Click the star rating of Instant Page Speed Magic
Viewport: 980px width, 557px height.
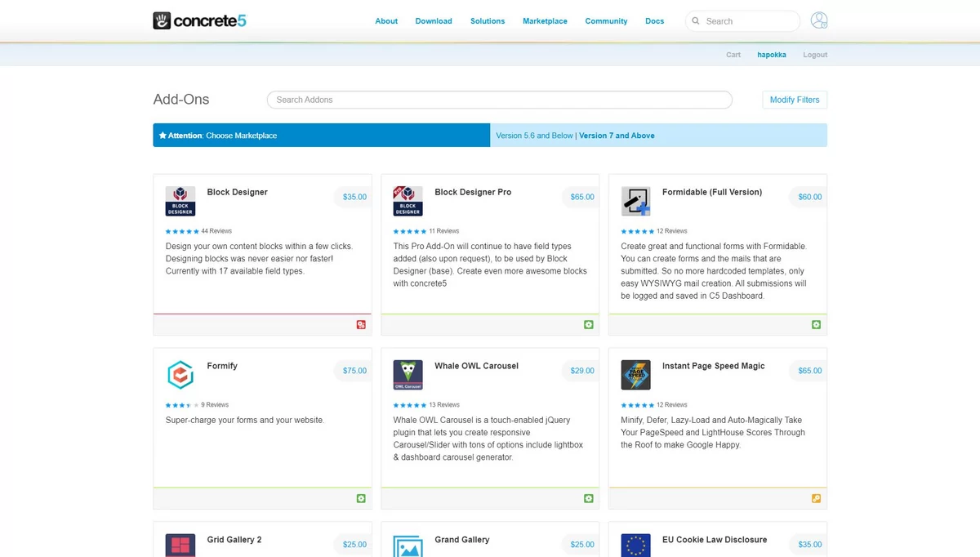(x=638, y=405)
